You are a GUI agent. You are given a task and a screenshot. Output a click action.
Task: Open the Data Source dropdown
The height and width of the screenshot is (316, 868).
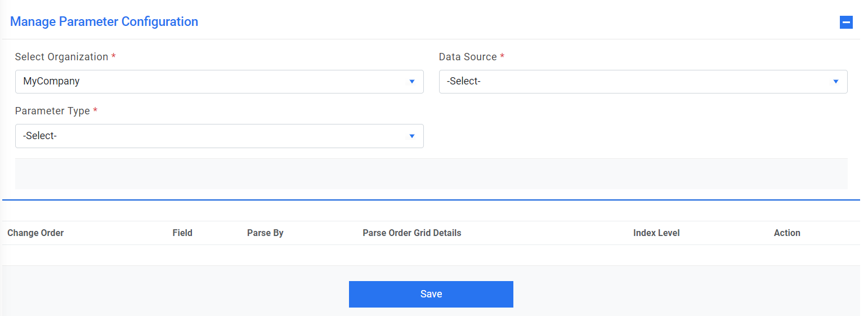[636, 82]
